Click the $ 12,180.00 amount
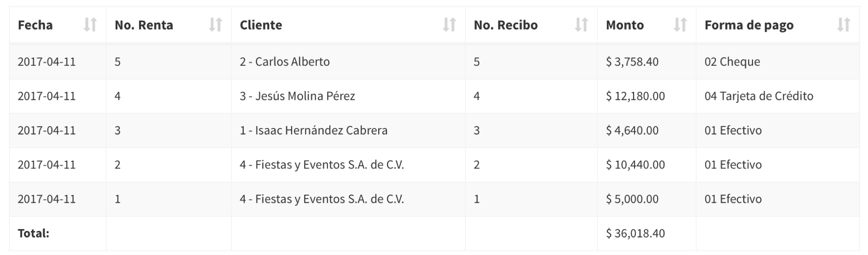Screen dimensions: 868x255 coord(635,96)
